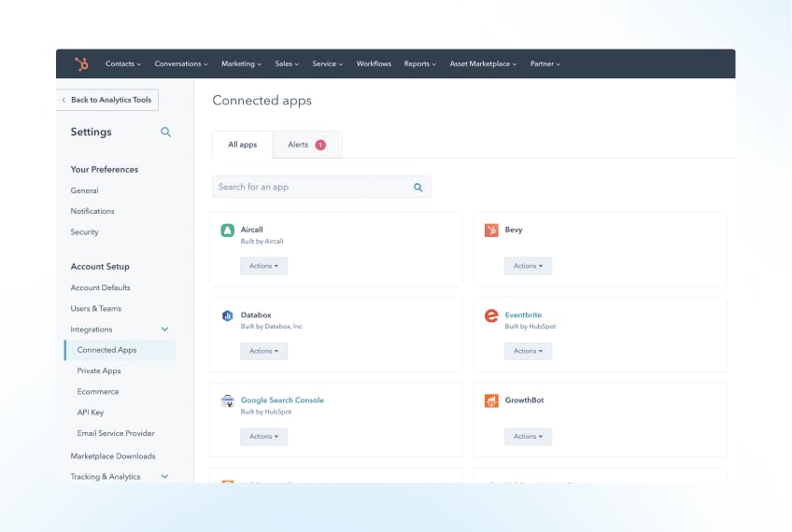Open the Reports menu
Screen dimensions: 792x532
tap(419, 63)
